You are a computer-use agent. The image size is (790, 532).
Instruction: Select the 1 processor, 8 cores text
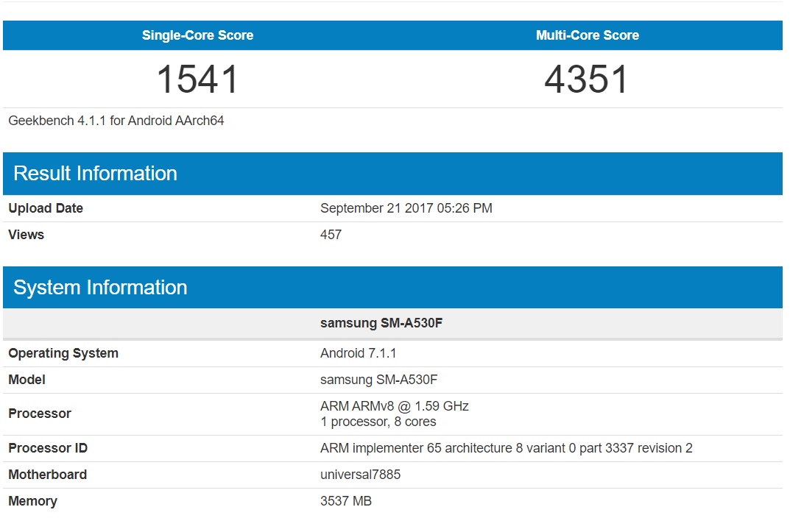[378, 422]
